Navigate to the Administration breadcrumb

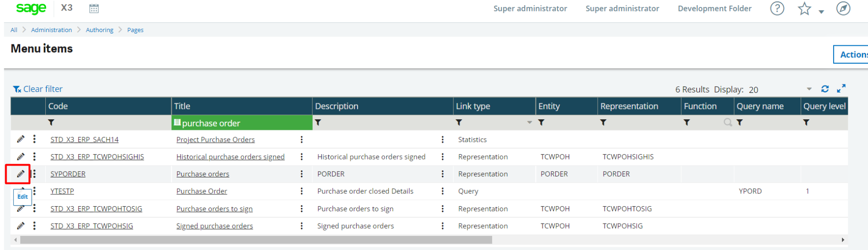(51, 30)
